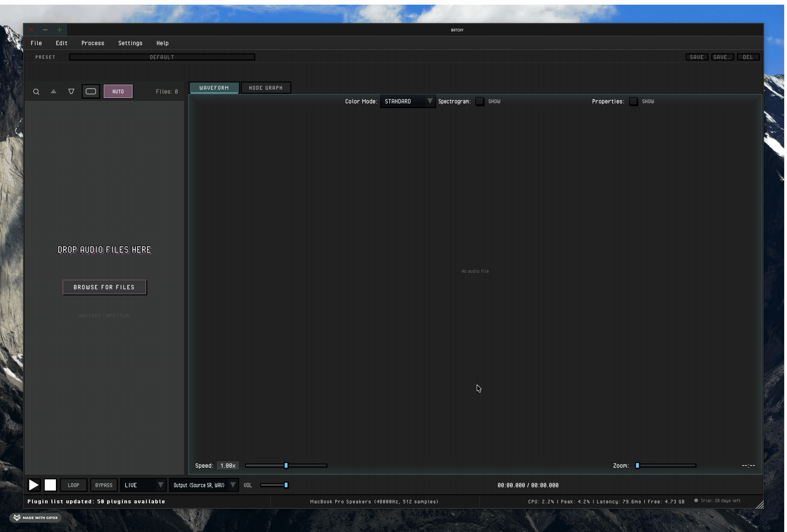The height and width of the screenshot is (532, 787).
Task: Click the trial indicator dot in status bar
Action: [696, 501]
